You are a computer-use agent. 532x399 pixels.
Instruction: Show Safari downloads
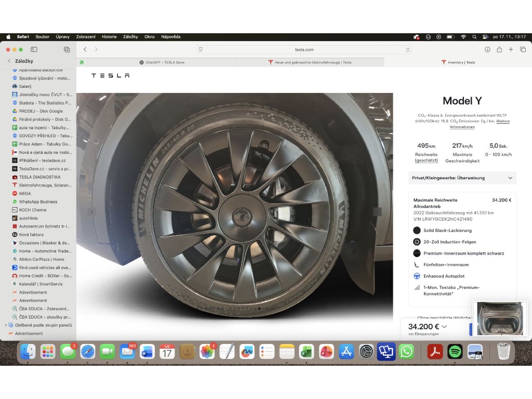[487, 49]
